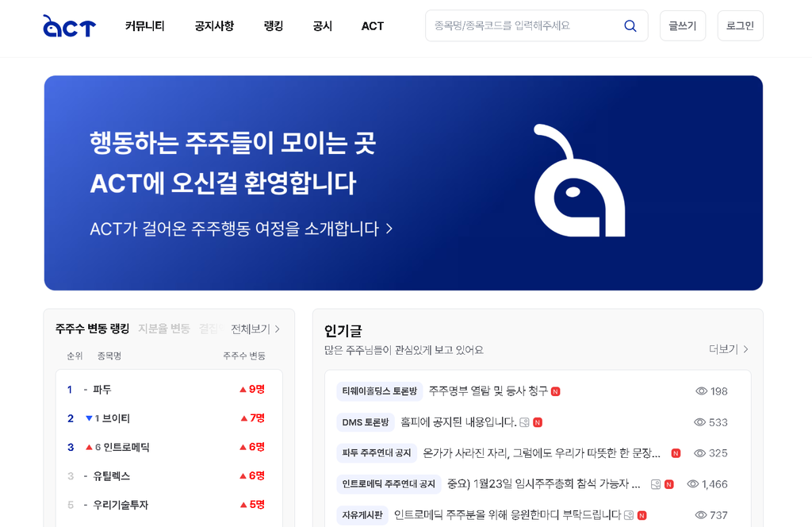Focus the 종목명/종목코드 search field
Image resolution: width=812 pixels, height=527 pixels.
pyautogui.click(x=523, y=26)
